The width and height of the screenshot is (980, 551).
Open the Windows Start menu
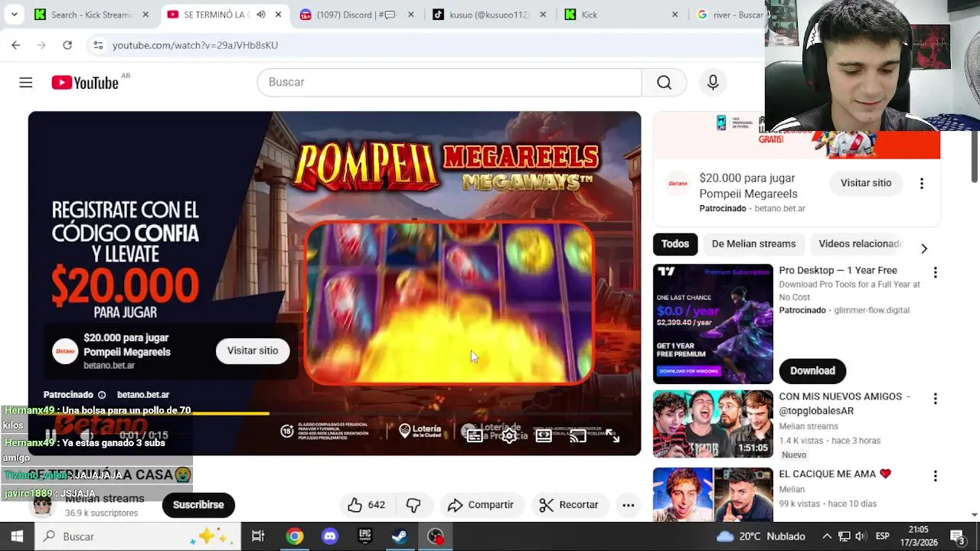[x=17, y=536]
